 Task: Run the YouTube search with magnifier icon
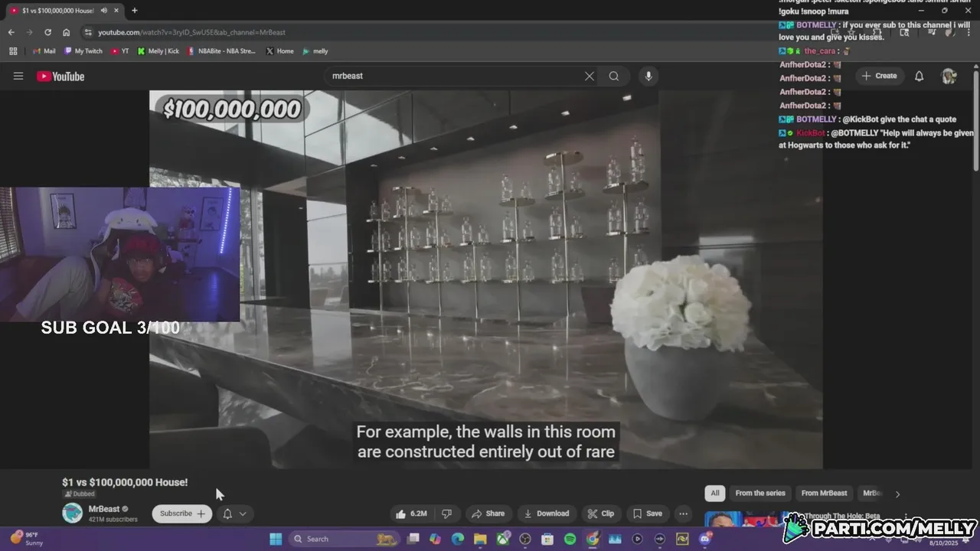(x=614, y=76)
